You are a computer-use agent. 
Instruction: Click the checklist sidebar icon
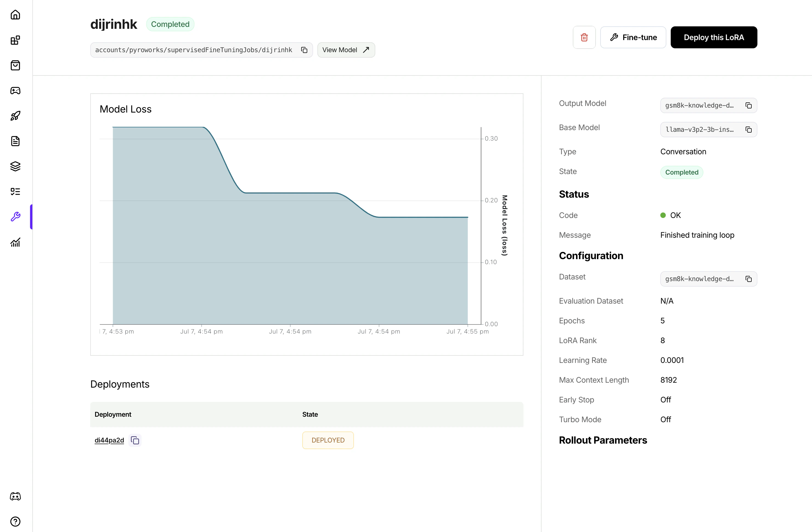click(15, 192)
